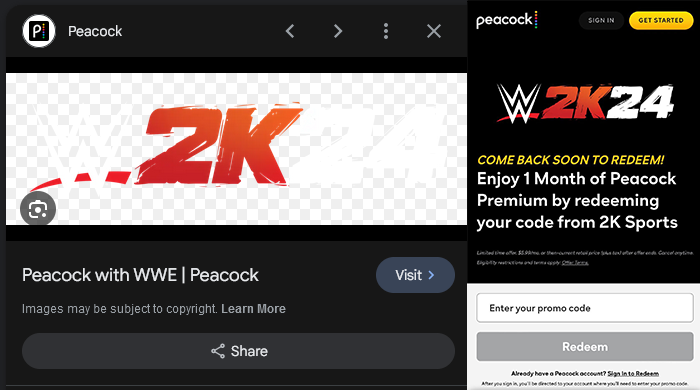Go to the previous image with left chevron
Viewport: 700px width, 390px height.
(x=290, y=31)
